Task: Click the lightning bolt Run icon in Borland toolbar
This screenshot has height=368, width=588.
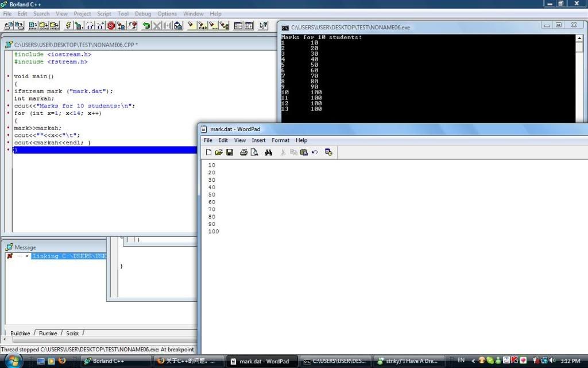Action: coord(68,25)
